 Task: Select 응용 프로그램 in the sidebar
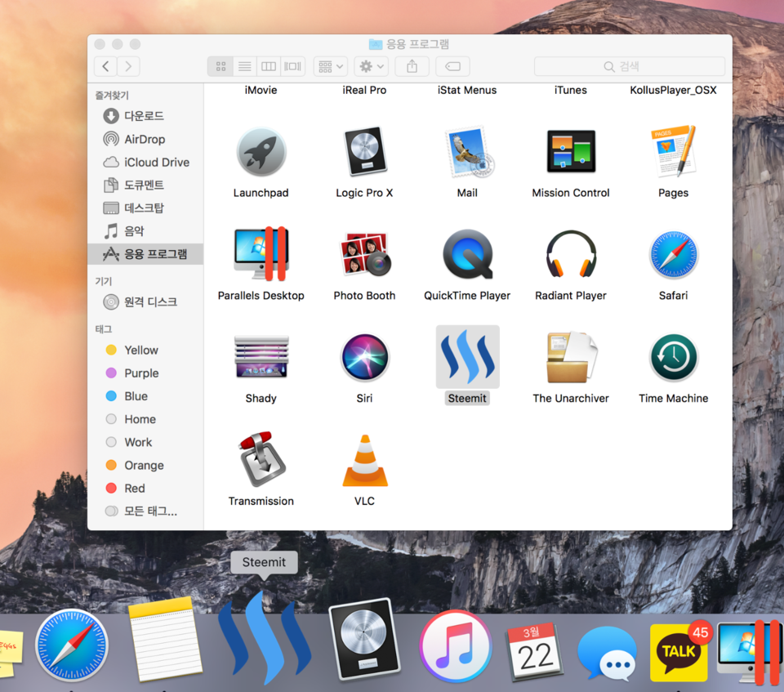point(145,254)
